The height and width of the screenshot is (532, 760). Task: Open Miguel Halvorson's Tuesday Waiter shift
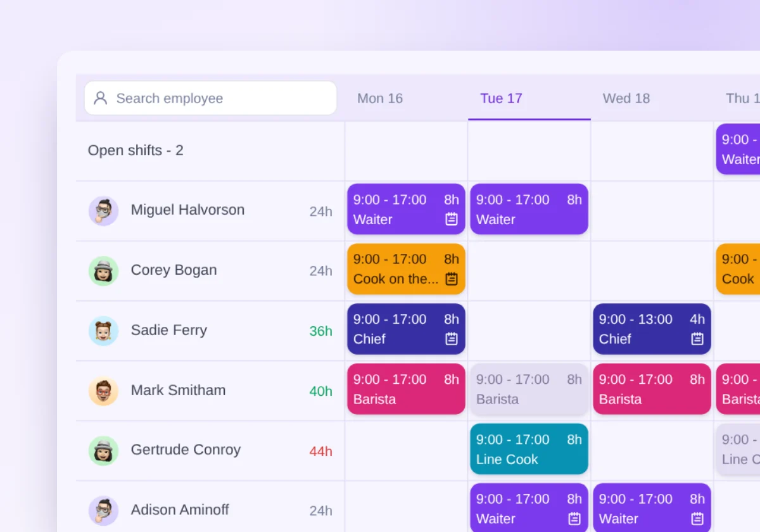pyautogui.click(x=529, y=209)
